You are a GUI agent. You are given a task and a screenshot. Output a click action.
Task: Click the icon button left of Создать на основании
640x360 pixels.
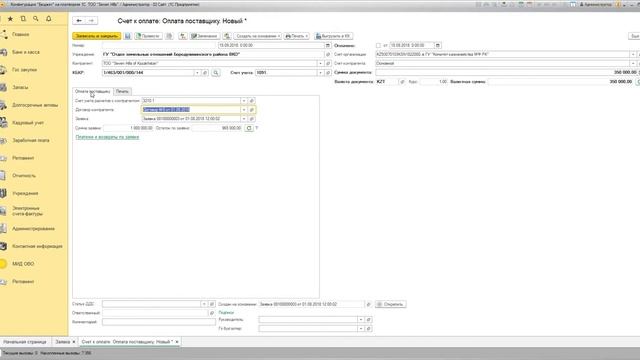pyautogui.click(x=227, y=36)
